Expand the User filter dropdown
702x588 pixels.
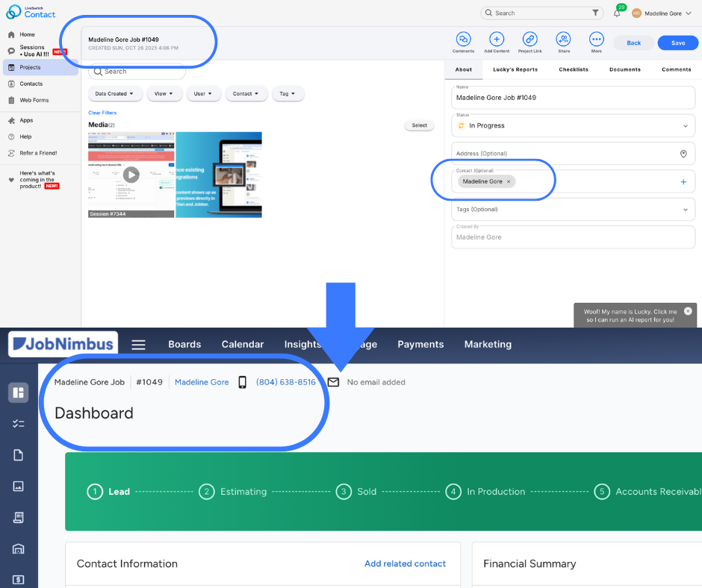click(203, 93)
